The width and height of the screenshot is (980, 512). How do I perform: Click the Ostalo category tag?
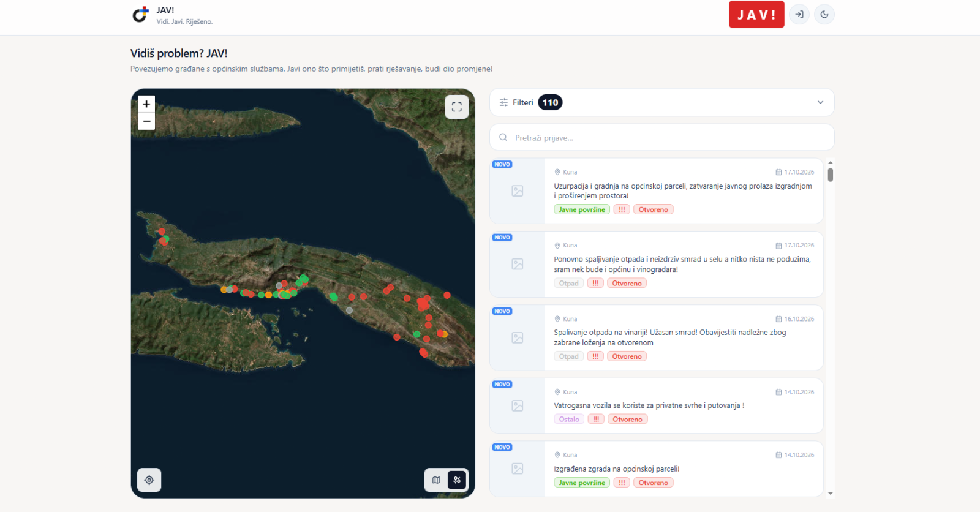pos(569,420)
